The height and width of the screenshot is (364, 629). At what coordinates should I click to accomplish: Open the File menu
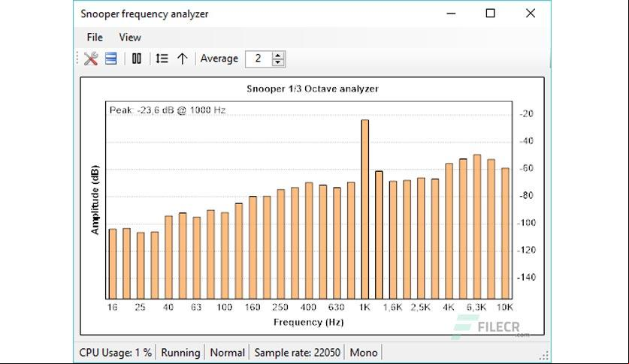(95, 38)
